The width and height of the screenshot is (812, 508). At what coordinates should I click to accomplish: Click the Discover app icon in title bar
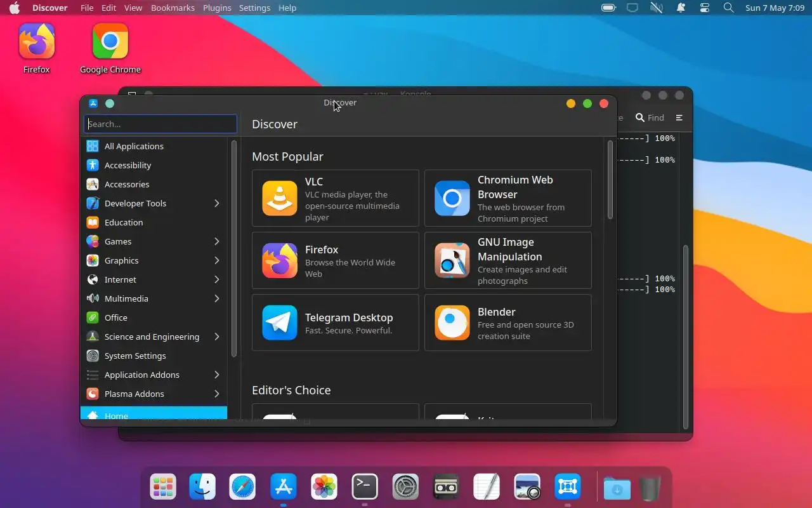click(93, 104)
